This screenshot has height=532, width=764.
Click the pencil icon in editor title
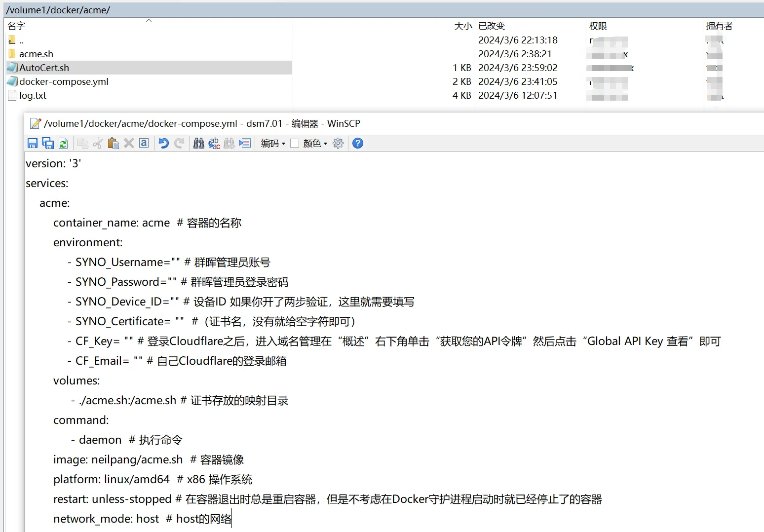[x=36, y=123]
